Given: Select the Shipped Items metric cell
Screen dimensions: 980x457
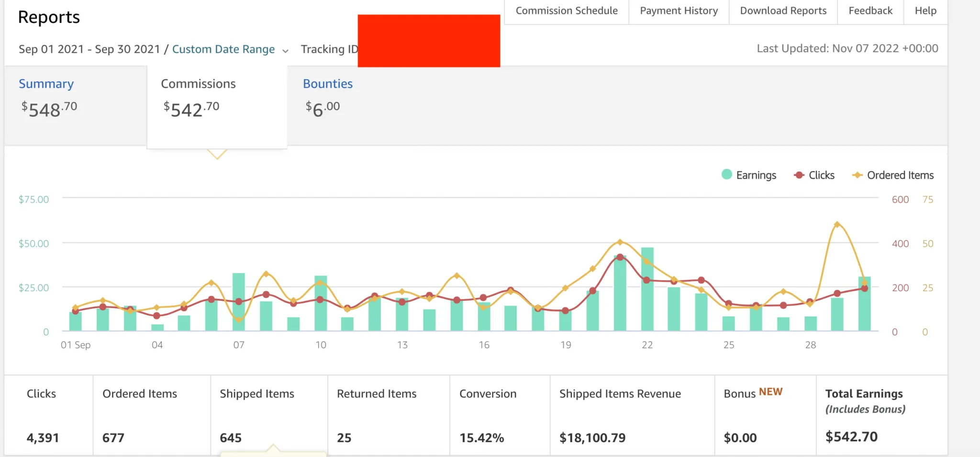Looking at the screenshot, I should pyautogui.click(x=269, y=415).
